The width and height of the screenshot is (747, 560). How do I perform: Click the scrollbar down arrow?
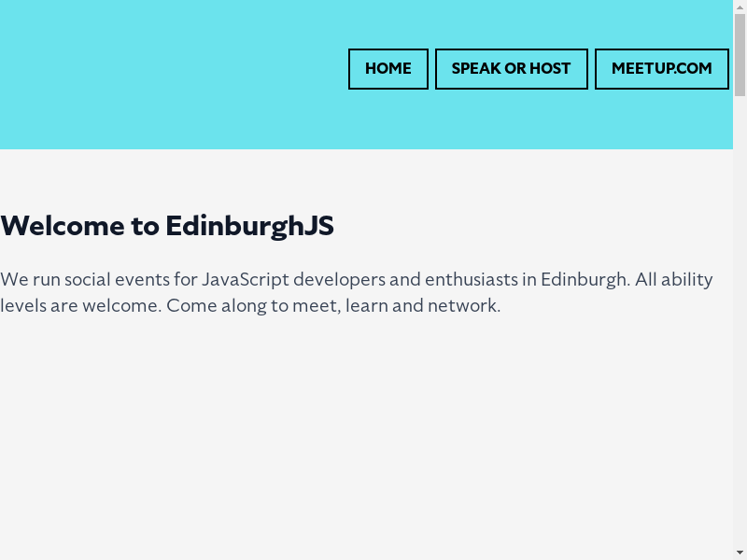[x=740, y=553]
